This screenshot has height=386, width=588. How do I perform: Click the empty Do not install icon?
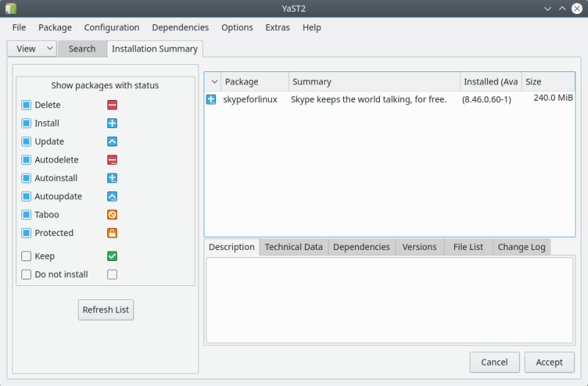112,274
